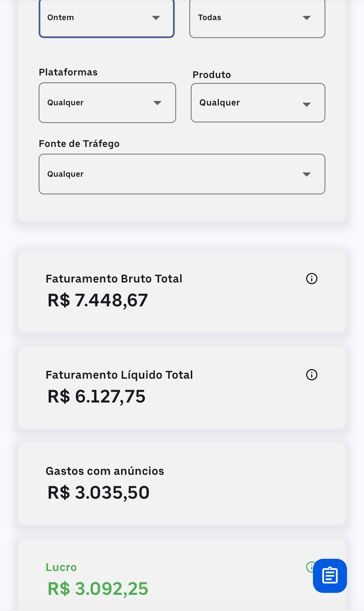This screenshot has width=364, height=611.
Task: Click the green Lucro title
Action: 61,567
